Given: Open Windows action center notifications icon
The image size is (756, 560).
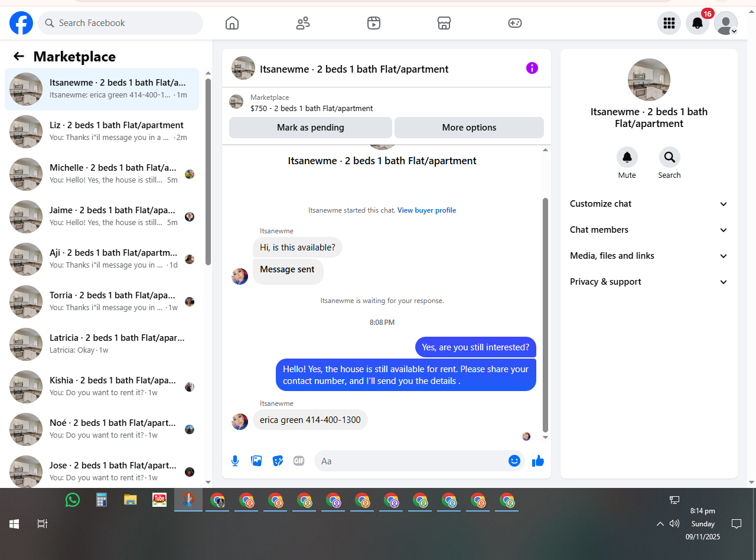Looking at the screenshot, I should coord(737,524).
